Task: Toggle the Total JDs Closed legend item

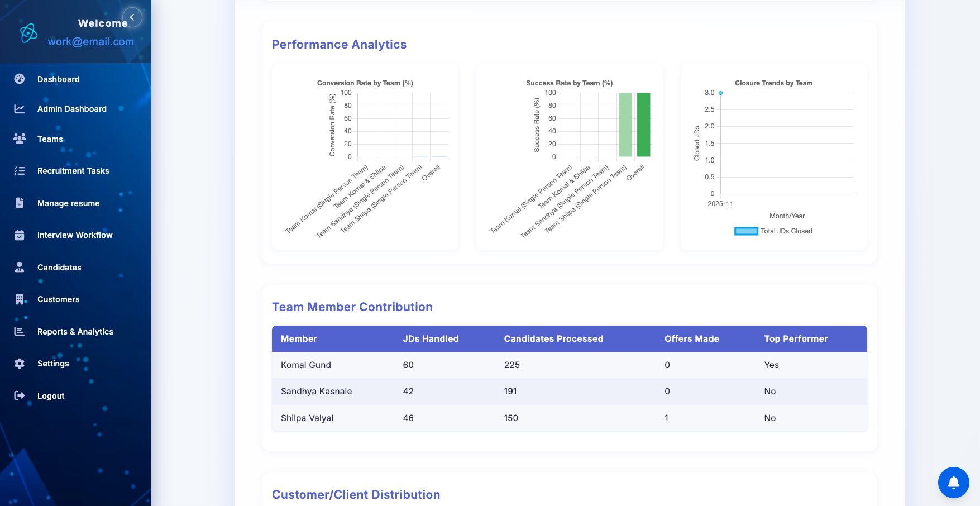Action: (773, 231)
